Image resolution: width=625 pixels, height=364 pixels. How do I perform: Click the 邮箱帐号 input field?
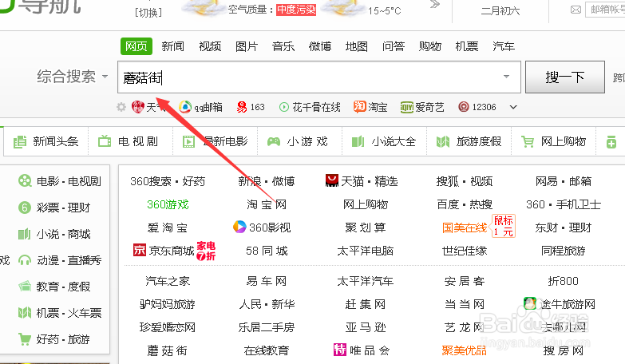pos(605,10)
